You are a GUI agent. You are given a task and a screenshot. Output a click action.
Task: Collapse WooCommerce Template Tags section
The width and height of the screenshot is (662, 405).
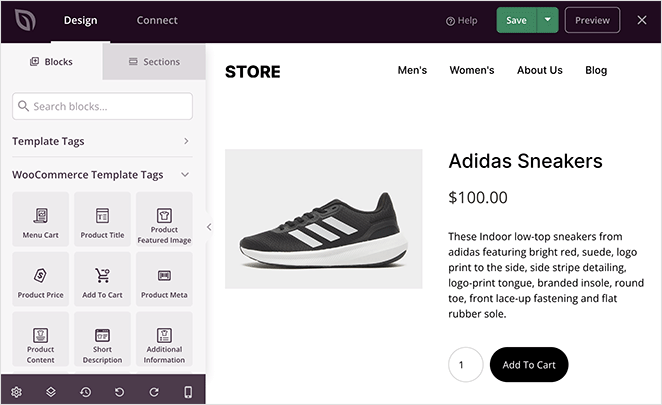(x=102, y=175)
